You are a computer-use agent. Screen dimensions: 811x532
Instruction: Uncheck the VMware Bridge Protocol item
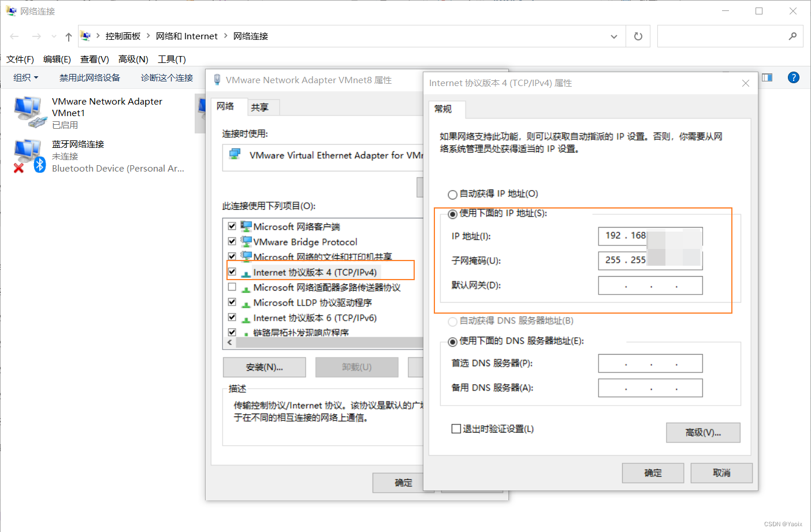[232, 241]
